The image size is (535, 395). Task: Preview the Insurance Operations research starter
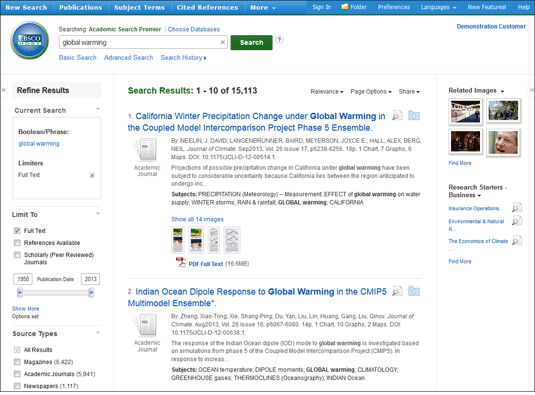pyautogui.click(x=517, y=207)
